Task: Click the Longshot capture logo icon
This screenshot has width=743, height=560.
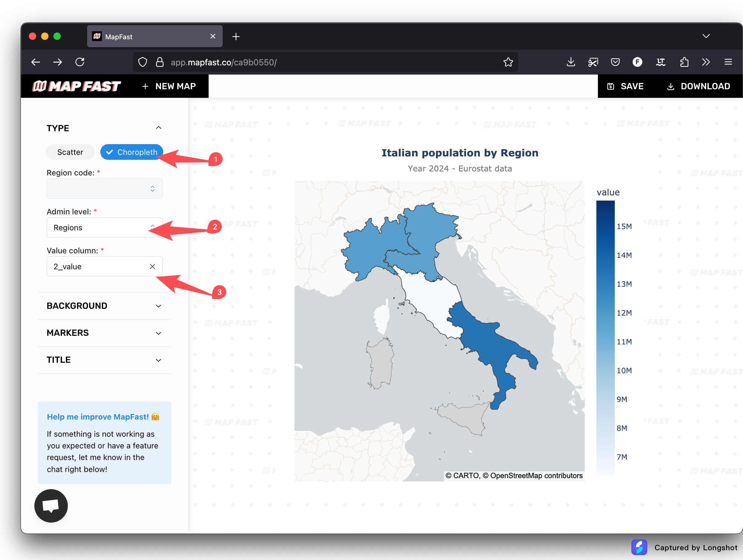Action: point(639,547)
